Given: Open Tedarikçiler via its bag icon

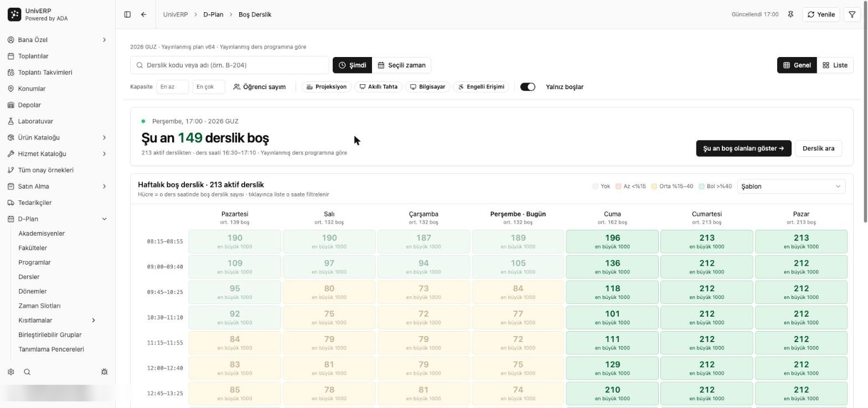Looking at the screenshot, I should pyautogui.click(x=11, y=203).
